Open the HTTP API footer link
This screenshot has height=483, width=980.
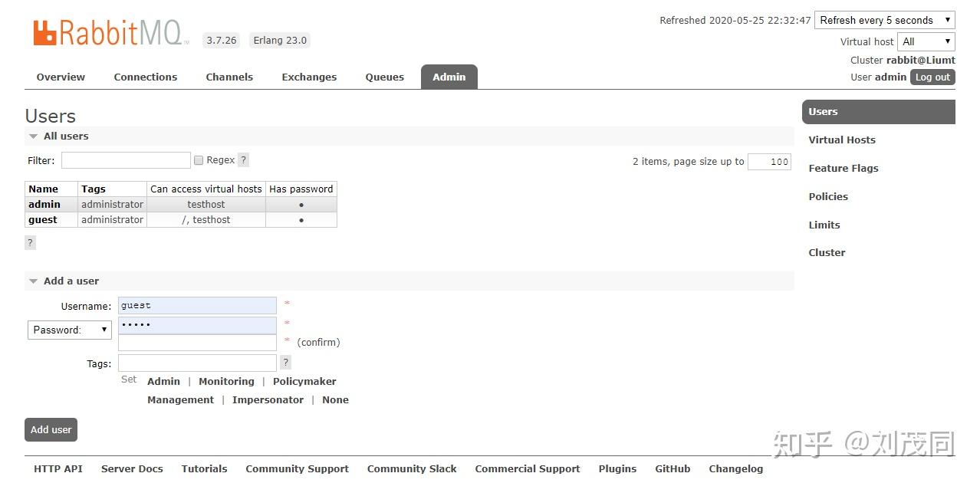[x=58, y=468]
